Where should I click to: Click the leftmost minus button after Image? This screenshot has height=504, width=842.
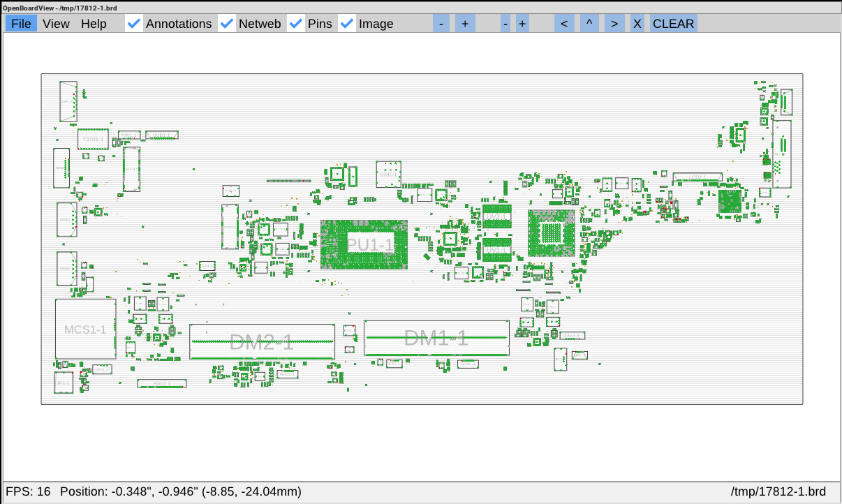tap(441, 24)
